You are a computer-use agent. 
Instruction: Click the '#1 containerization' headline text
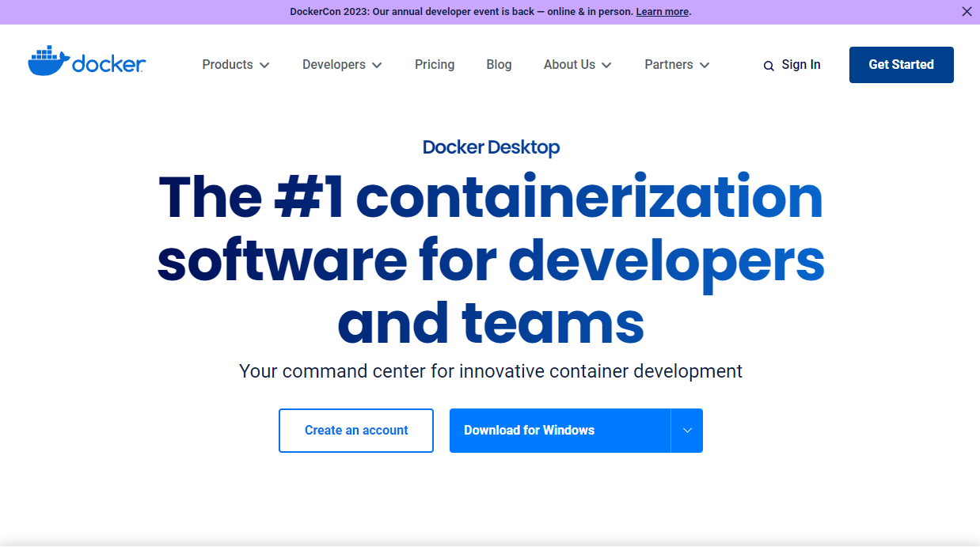point(549,197)
